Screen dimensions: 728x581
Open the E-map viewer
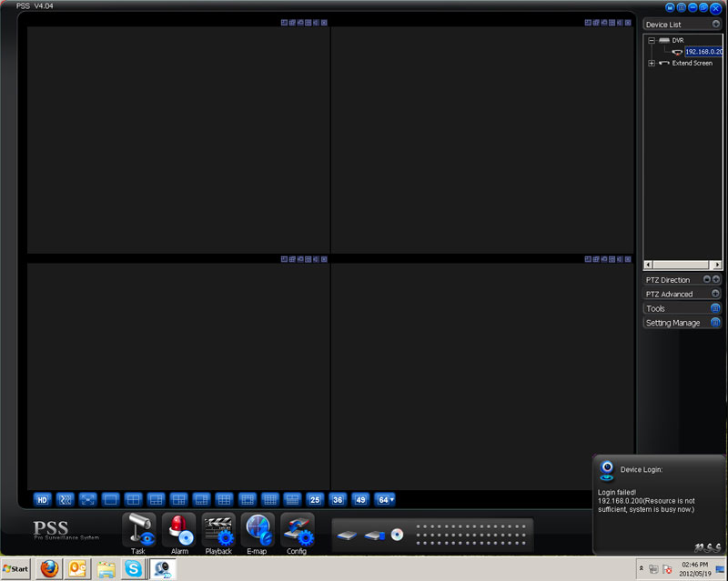click(258, 530)
